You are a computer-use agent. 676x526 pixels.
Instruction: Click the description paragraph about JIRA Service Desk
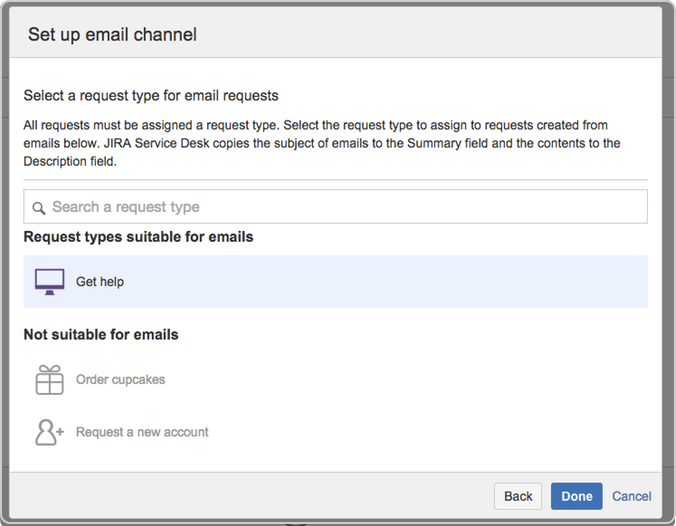click(x=322, y=143)
